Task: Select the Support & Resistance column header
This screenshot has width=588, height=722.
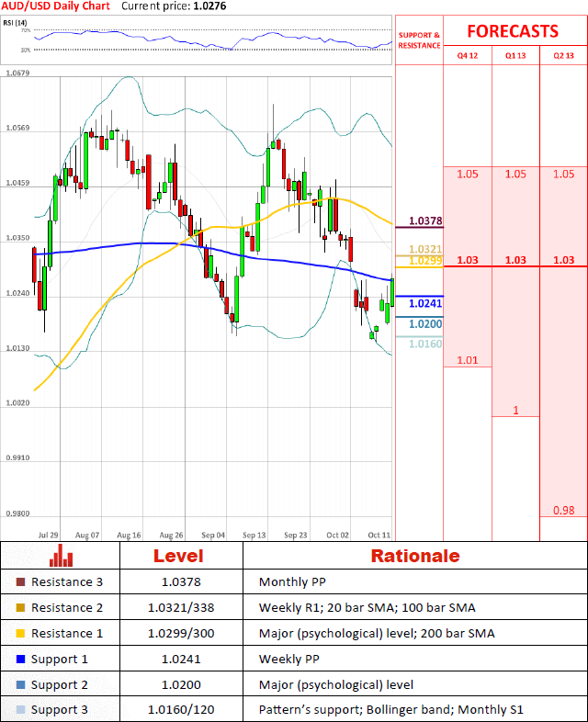Action: tap(419, 40)
